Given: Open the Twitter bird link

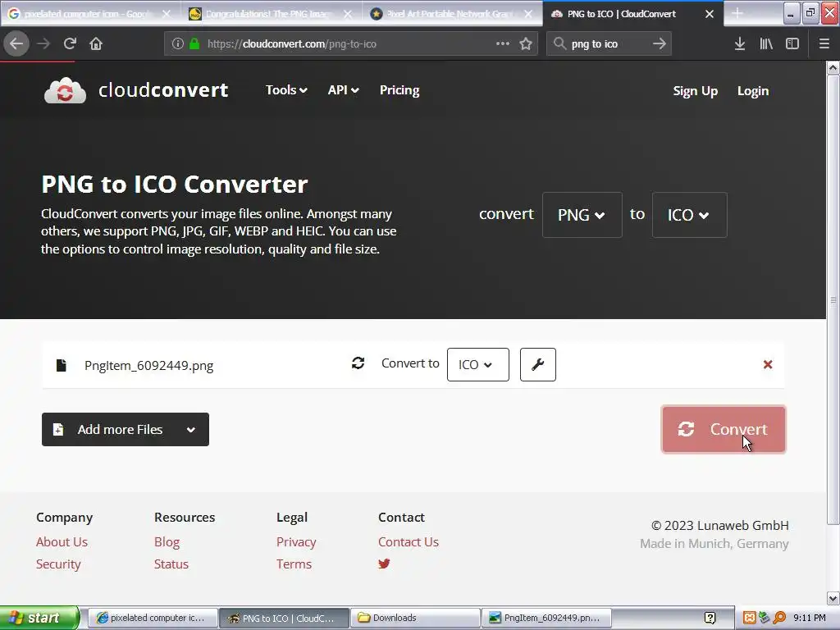Looking at the screenshot, I should click(384, 564).
